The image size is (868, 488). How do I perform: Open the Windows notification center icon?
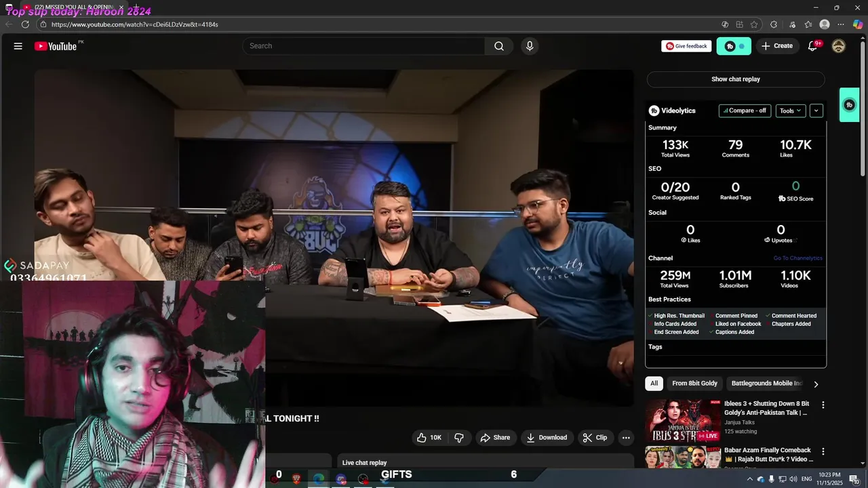(x=854, y=479)
